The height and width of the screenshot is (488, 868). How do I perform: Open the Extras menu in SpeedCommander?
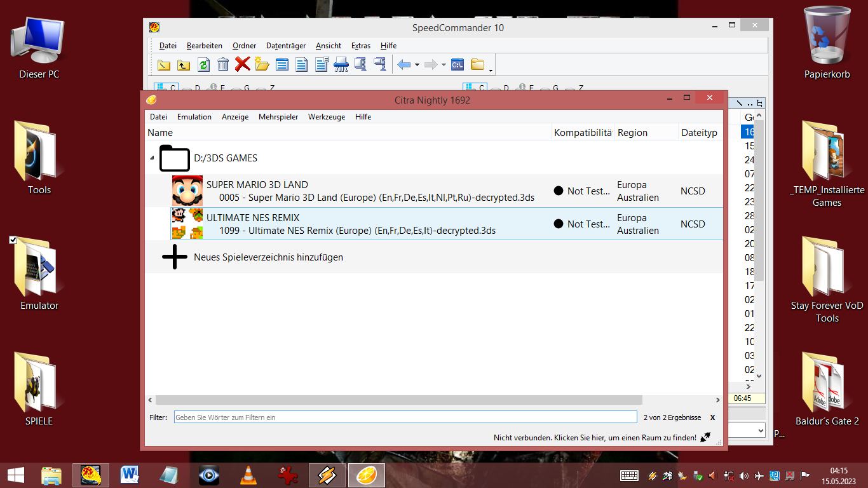point(361,46)
